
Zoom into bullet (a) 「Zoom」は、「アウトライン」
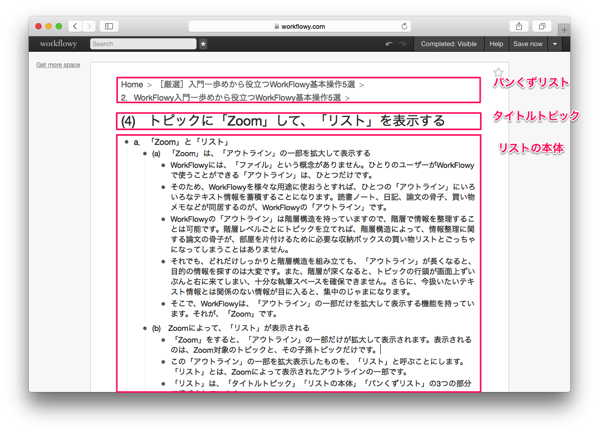click(145, 154)
